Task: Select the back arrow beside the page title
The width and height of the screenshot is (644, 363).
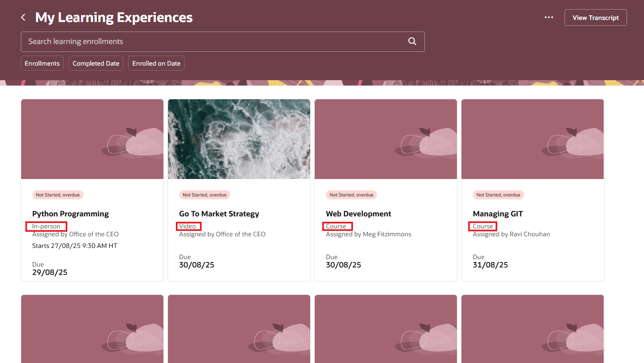Action: (x=23, y=17)
